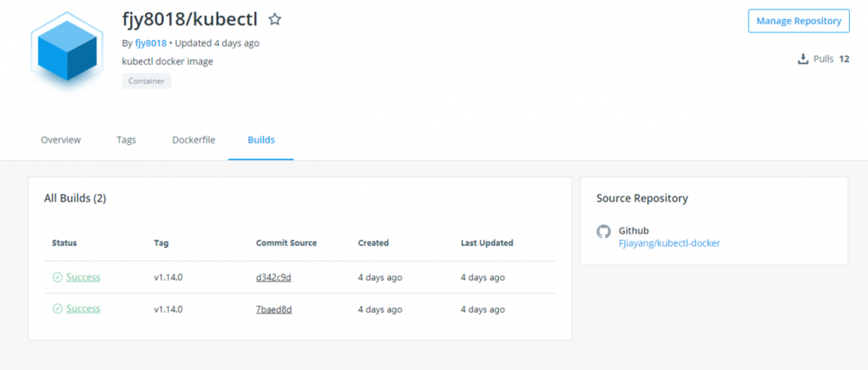
Task: Star the fjy8018/kubectl repository
Action: (x=274, y=20)
